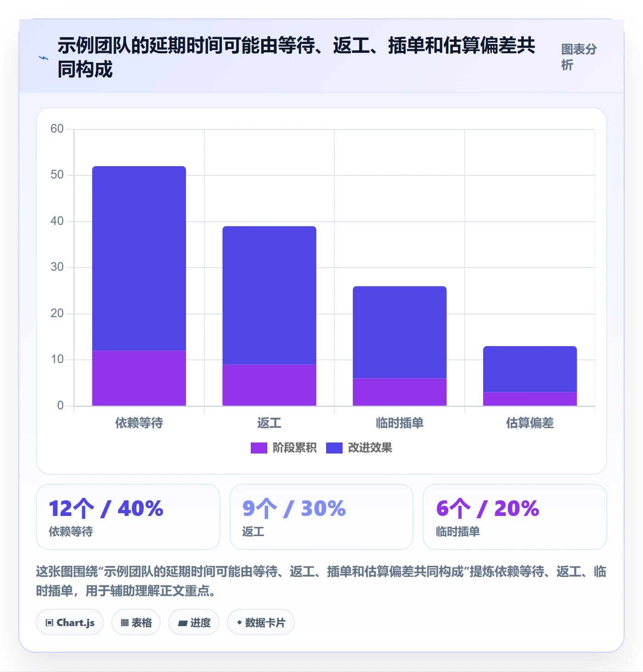Screen dimensions: 643x672
Task: Open the 12个 / 40% 依赖等待 card
Action: [x=128, y=517]
